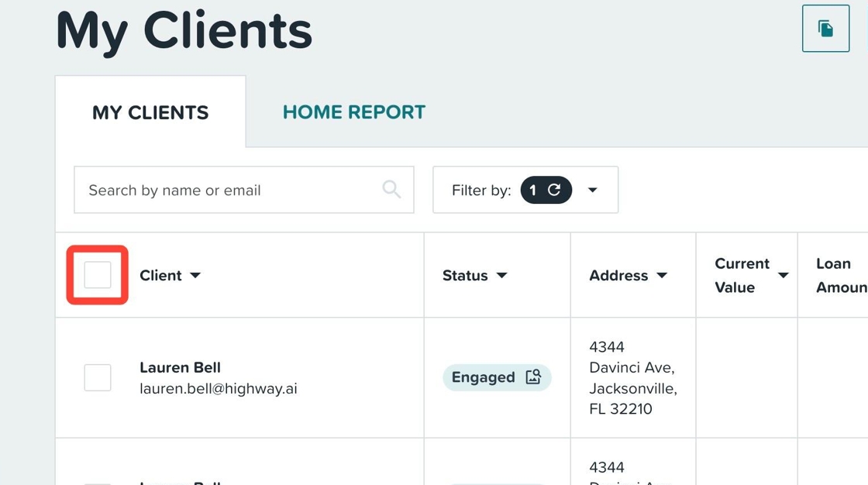868x485 pixels.
Task: Switch to the Home Report tab
Action: (353, 112)
